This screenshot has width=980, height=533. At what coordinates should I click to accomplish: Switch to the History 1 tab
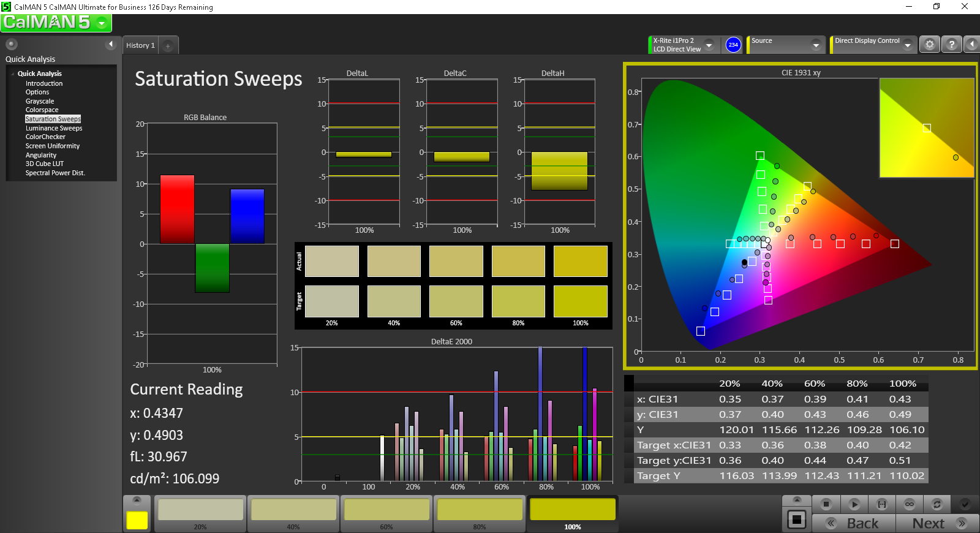pyautogui.click(x=140, y=46)
